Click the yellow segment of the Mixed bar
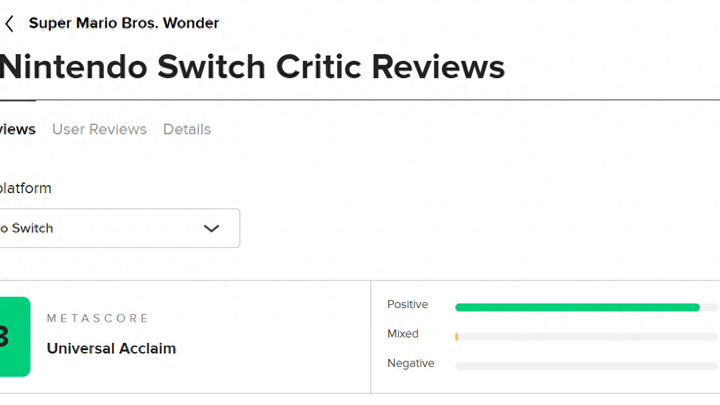 tap(456, 337)
